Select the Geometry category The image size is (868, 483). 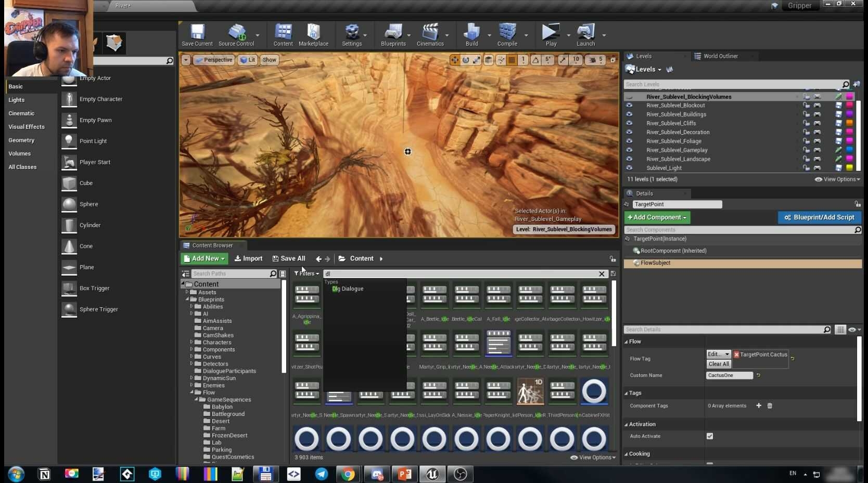(x=21, y=140)
